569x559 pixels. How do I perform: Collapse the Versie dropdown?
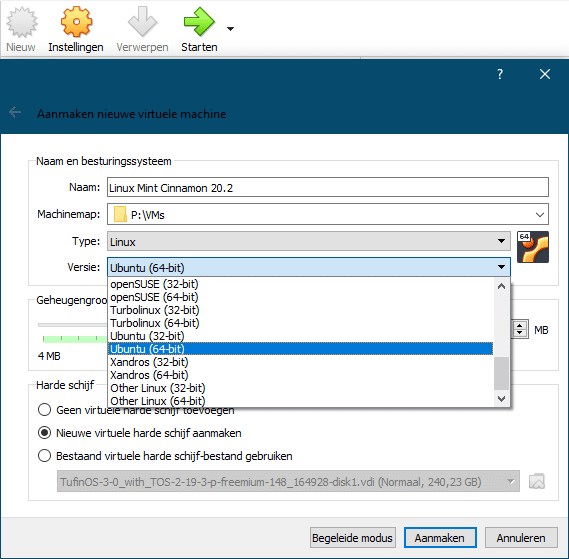pyautogui.click(x=309, y=267)
